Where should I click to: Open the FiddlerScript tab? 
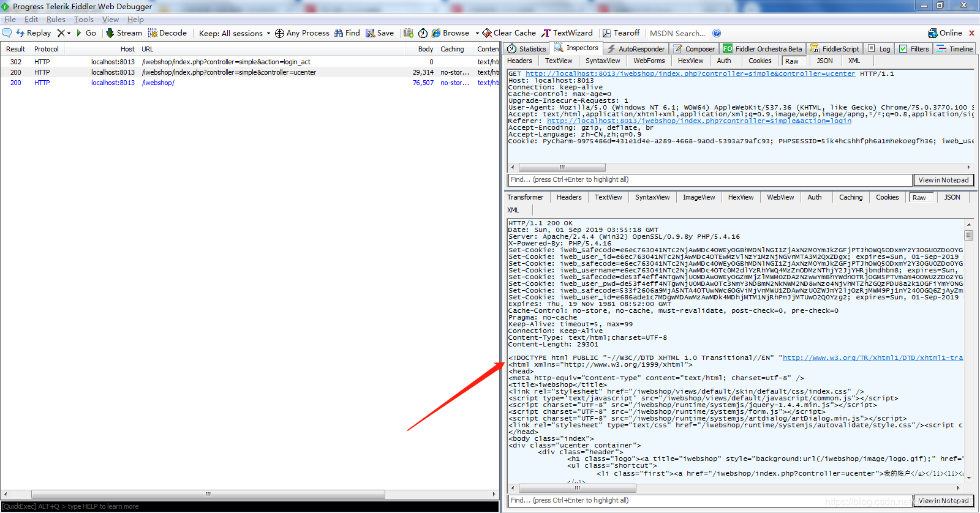pos(835,48)
